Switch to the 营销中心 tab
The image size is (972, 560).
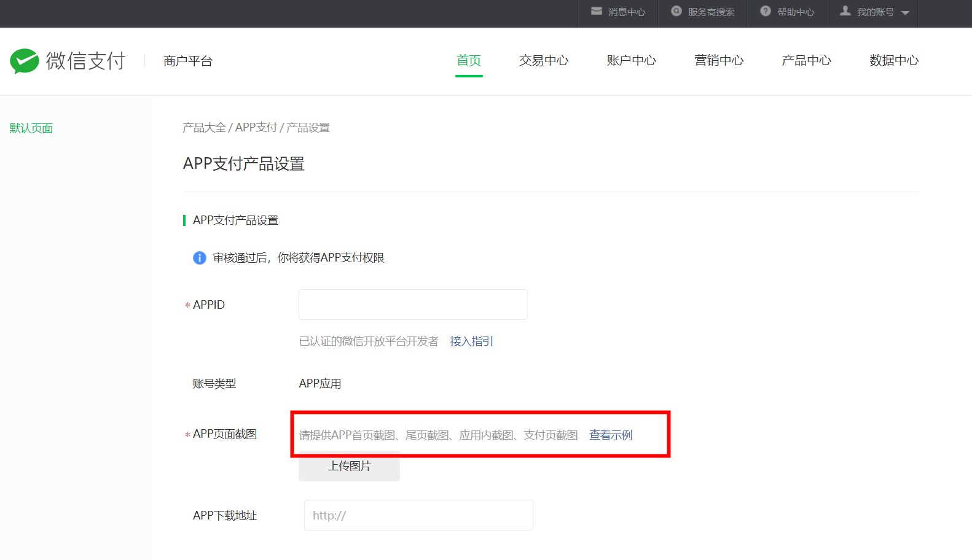click(x=719, y=60)
